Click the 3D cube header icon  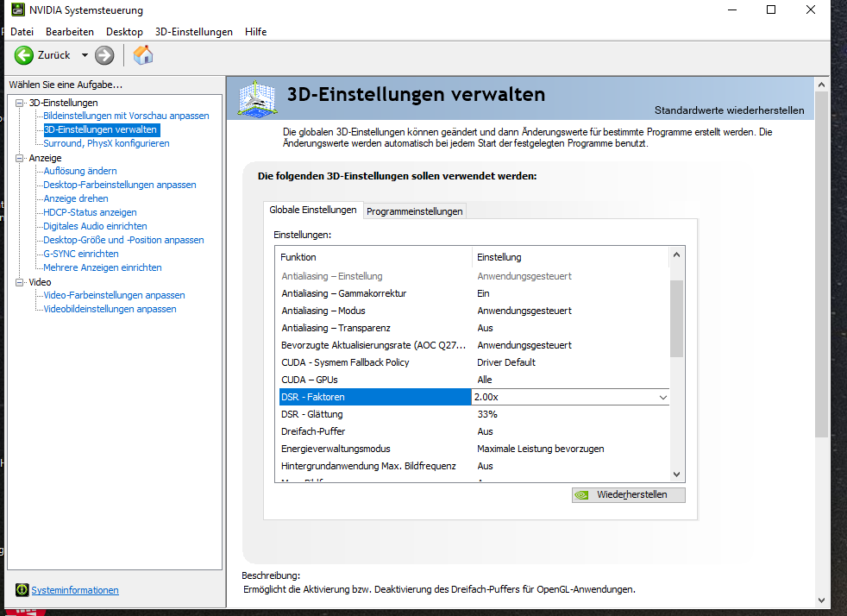click(x=258, y=98)
